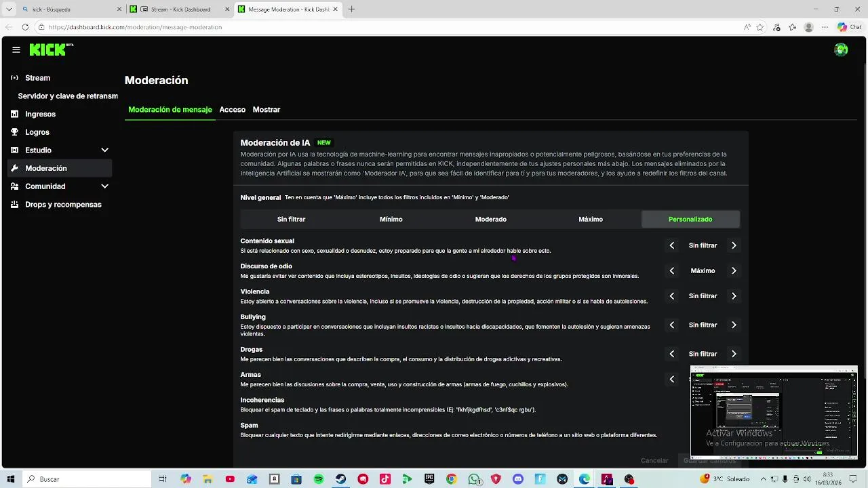Select Máximo general level
Image resolution: width=868 pixels, height=488 pixels.
(x=591, y=219)
